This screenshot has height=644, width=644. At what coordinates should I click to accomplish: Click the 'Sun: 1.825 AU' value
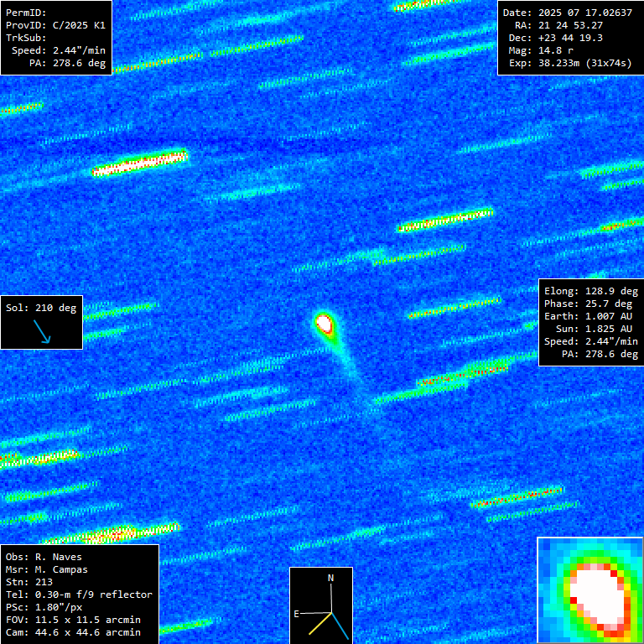pos(595,329)
